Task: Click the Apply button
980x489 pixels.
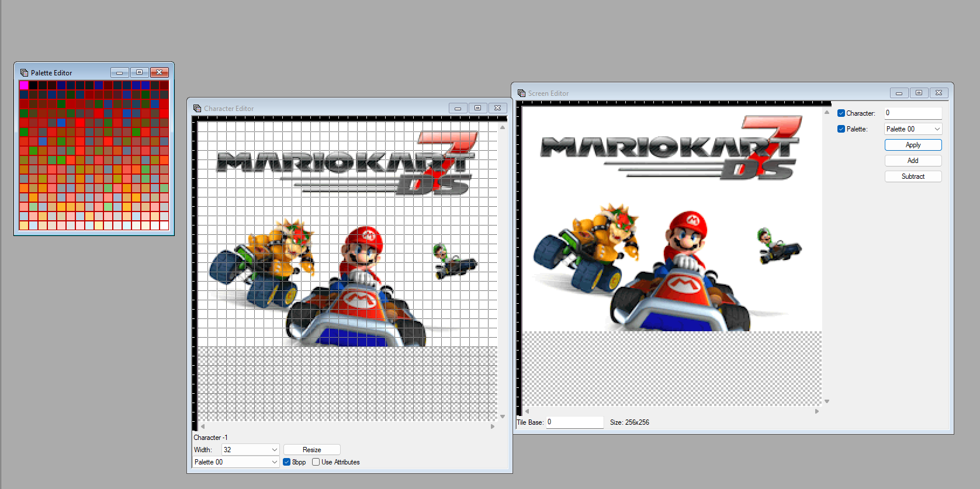Action: (913, 145)
